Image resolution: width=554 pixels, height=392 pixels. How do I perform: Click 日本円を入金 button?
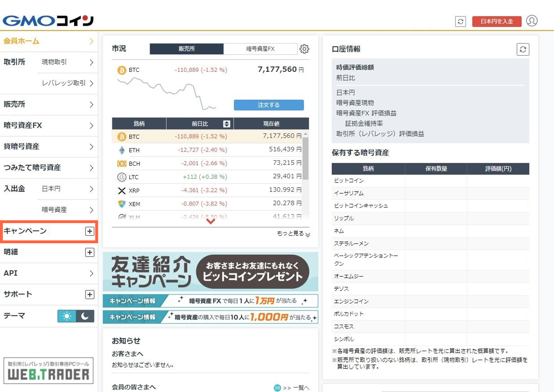click(x=497, y=21)
